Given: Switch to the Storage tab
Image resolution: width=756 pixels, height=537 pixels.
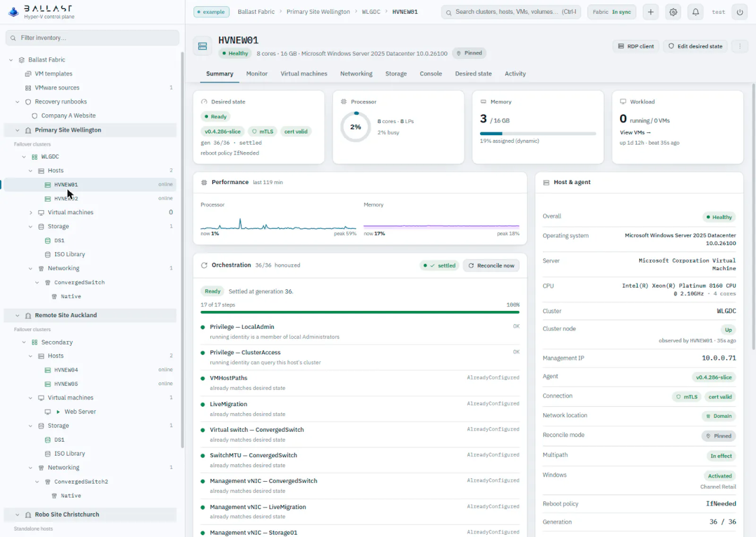Looking at the screenshot, I should [x=396, y=74].
